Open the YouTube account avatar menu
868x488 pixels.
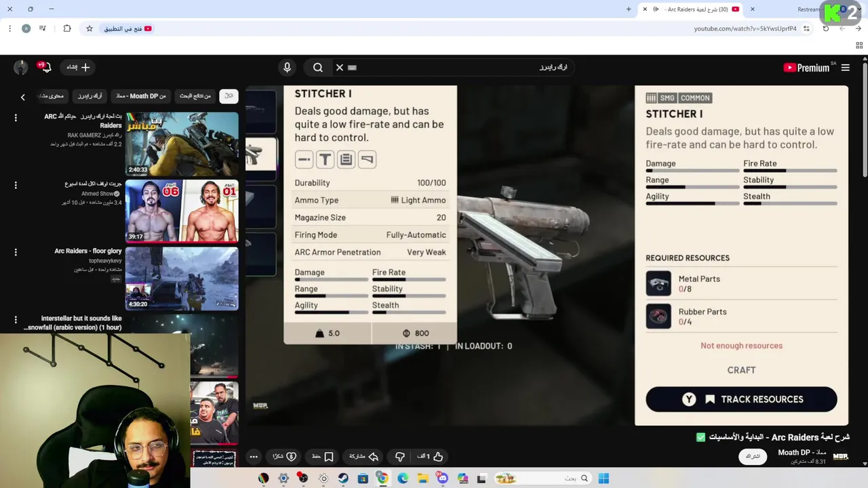pos(21,67)
